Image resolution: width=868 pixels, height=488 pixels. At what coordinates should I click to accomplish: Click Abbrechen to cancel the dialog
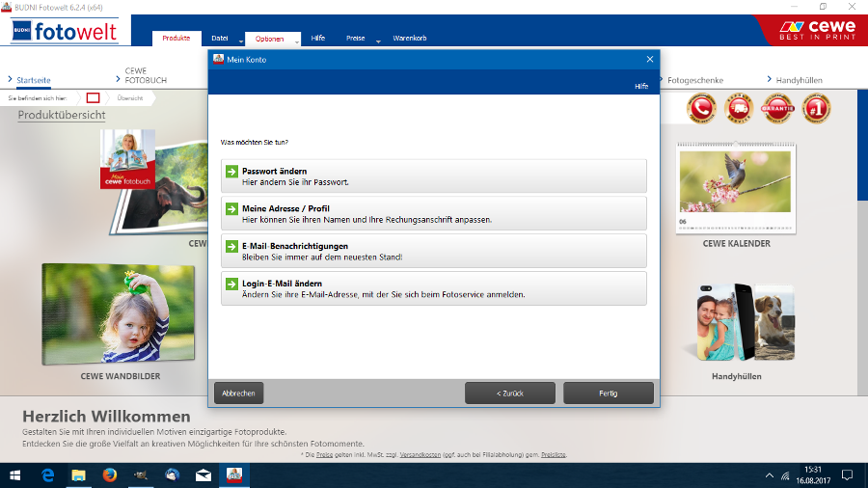[238, 393]
